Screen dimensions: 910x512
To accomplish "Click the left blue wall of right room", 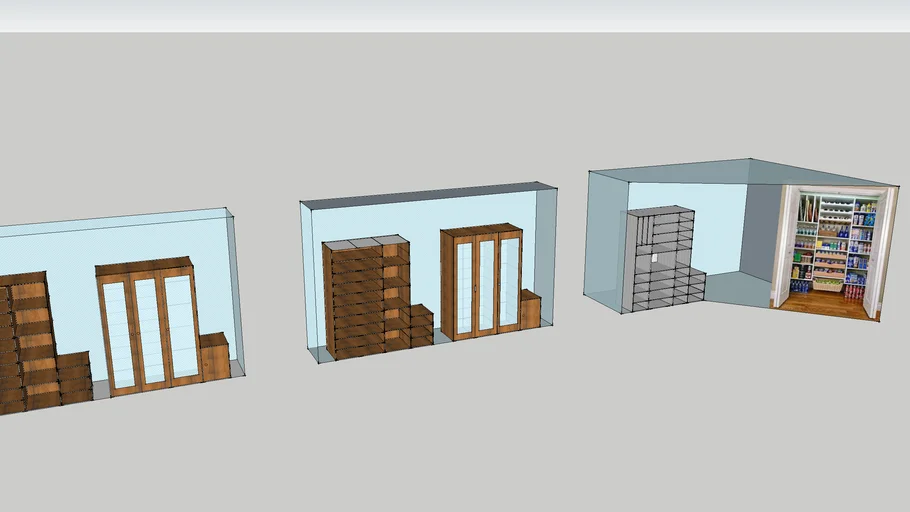I will click(x=605, y=240).
